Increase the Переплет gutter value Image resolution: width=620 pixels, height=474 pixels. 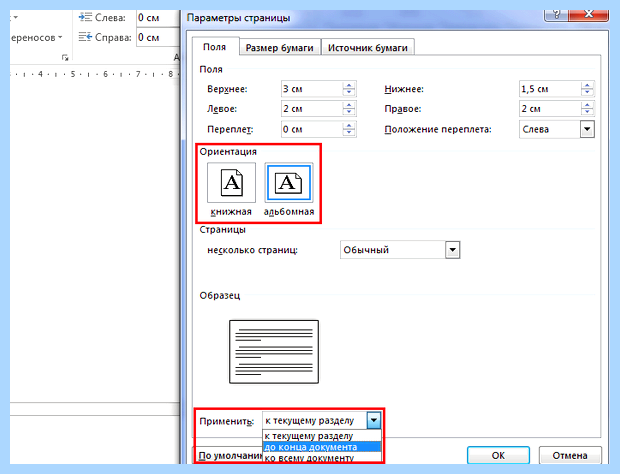pyautogui.click(x=349, y=126)
